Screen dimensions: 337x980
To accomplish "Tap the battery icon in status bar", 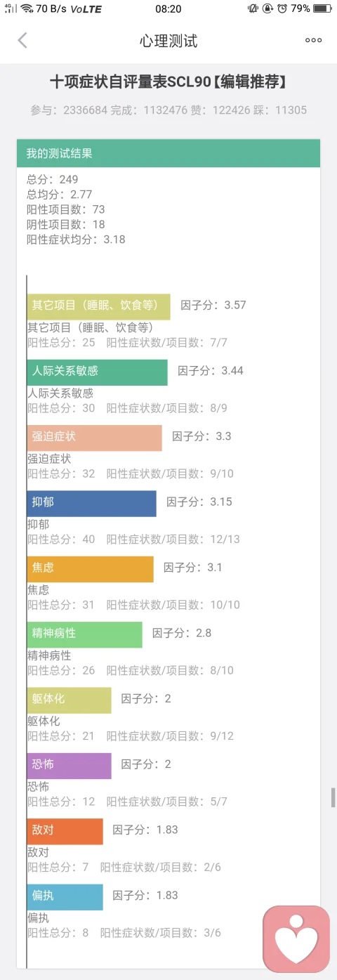I will tap(323, 9).
